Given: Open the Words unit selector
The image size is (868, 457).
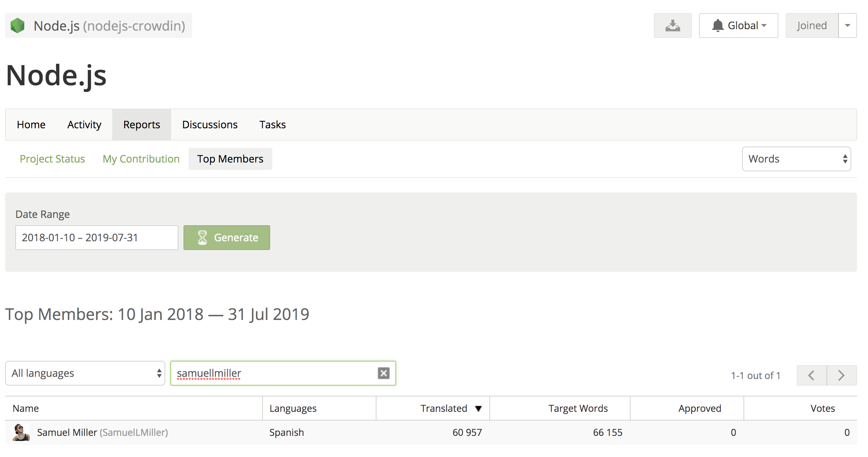Looking at the screenshot, I should (796, 159).
